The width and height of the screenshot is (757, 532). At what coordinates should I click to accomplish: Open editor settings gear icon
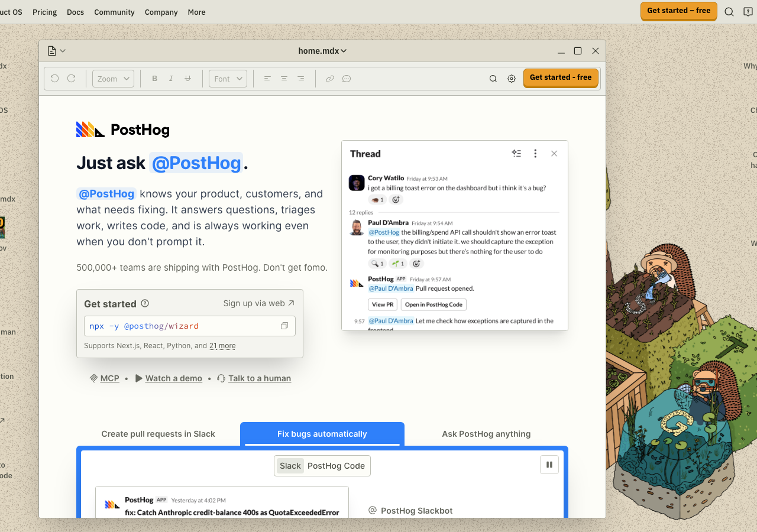512,79
